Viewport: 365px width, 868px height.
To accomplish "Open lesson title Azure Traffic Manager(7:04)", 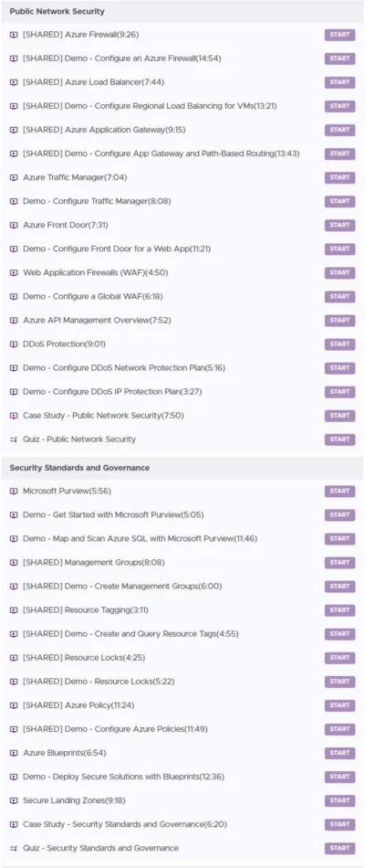I will (x=75, y=177).
